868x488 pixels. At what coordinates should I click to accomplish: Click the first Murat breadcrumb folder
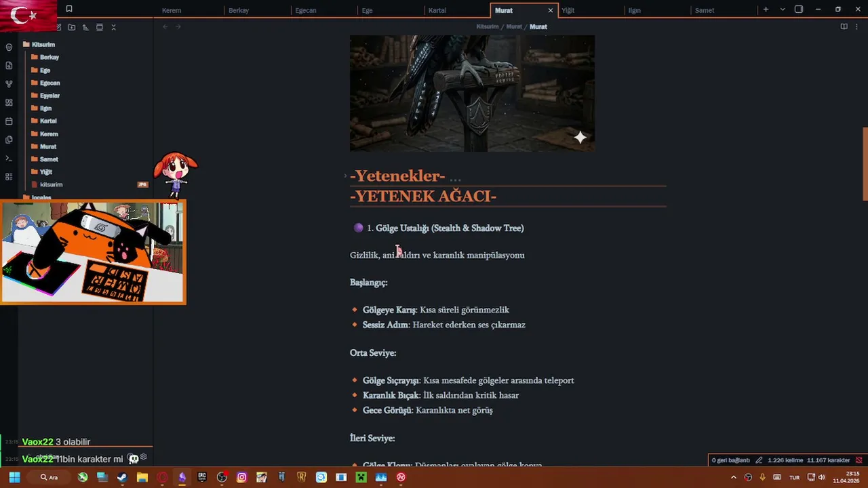tap(514, 26)
